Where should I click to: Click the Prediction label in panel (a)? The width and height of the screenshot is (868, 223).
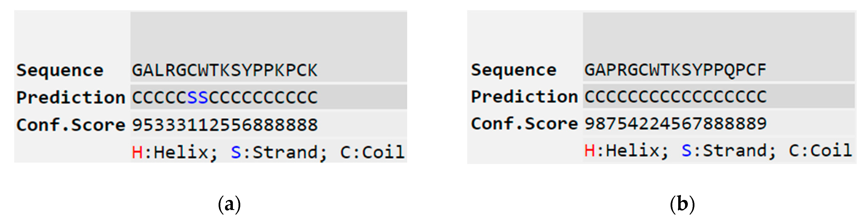(x=71, y=98)
